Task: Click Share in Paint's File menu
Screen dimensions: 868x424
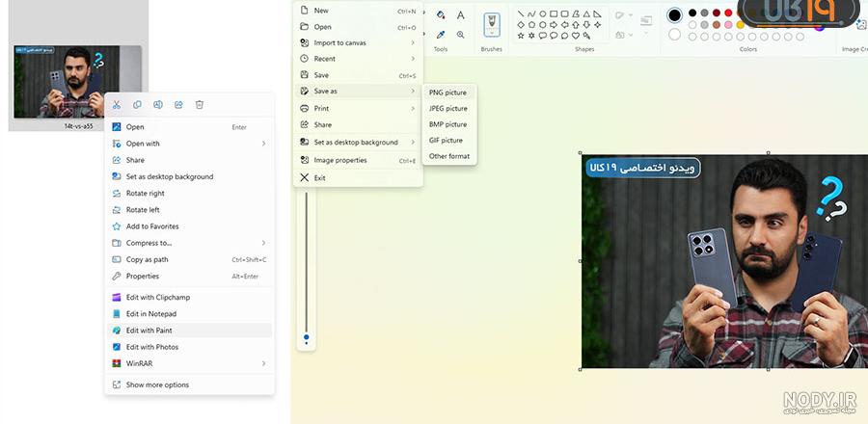Action: 358,125
